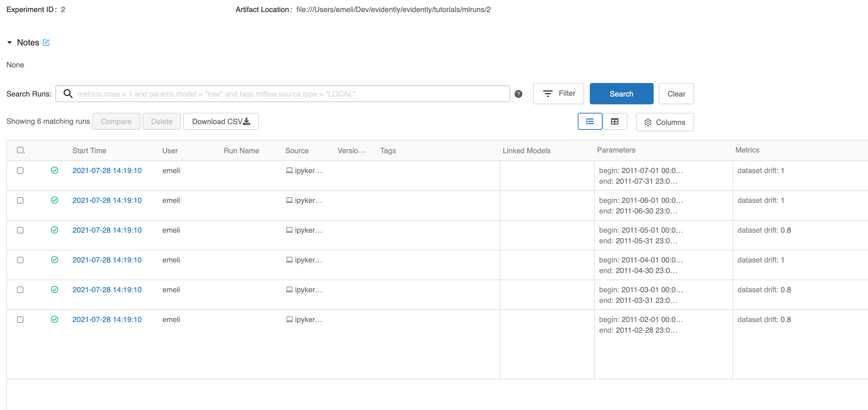Check the run beginning 2011-04-01

point(20,260)
